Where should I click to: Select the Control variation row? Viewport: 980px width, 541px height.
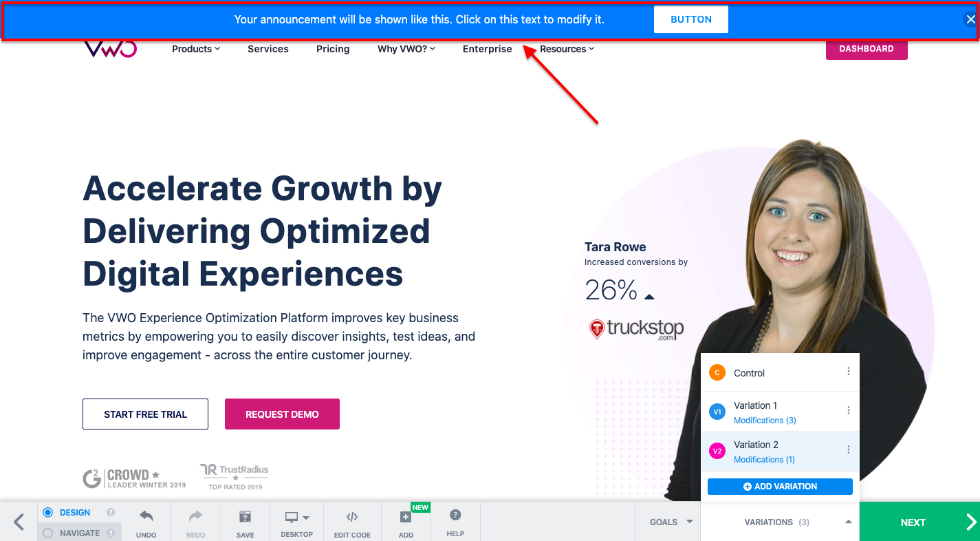click(780, 372)
